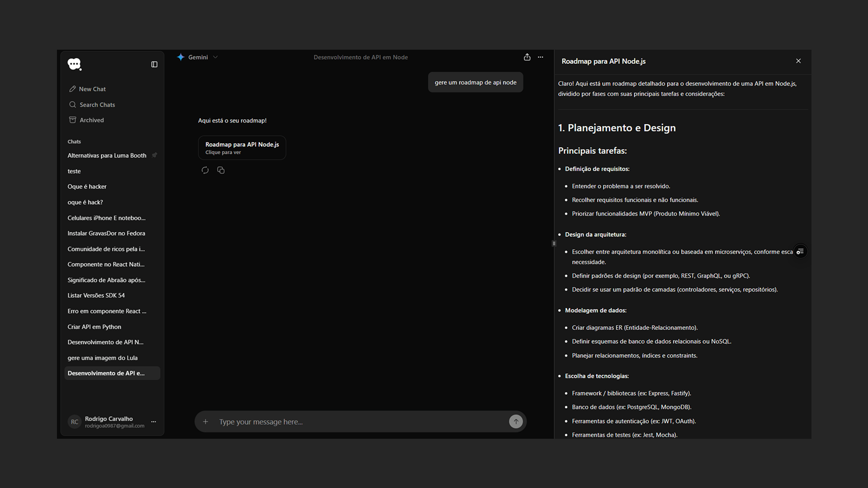This screenshot has width=868, height=488.
Task: Click the chat bubble app logo
Action: (x=75, y=64)
